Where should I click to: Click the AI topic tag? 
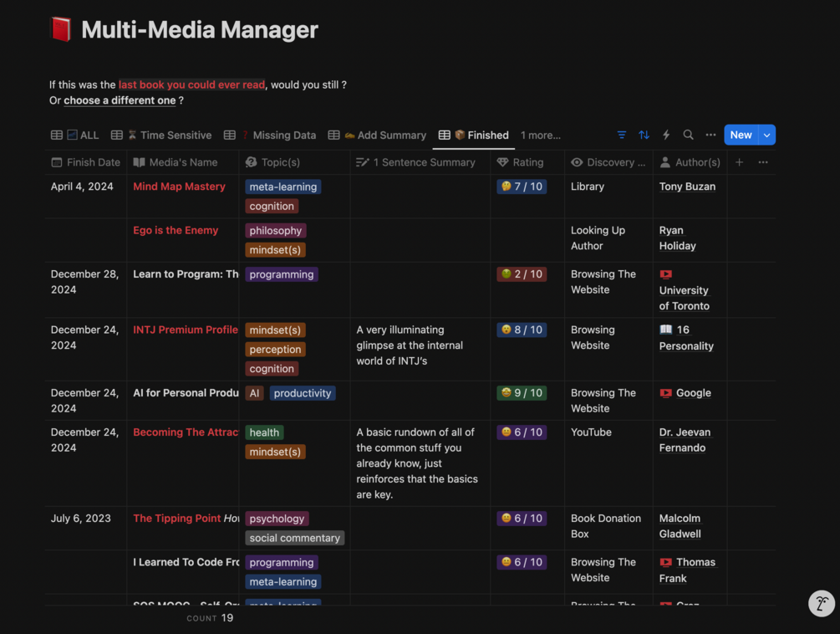(254, 393)
